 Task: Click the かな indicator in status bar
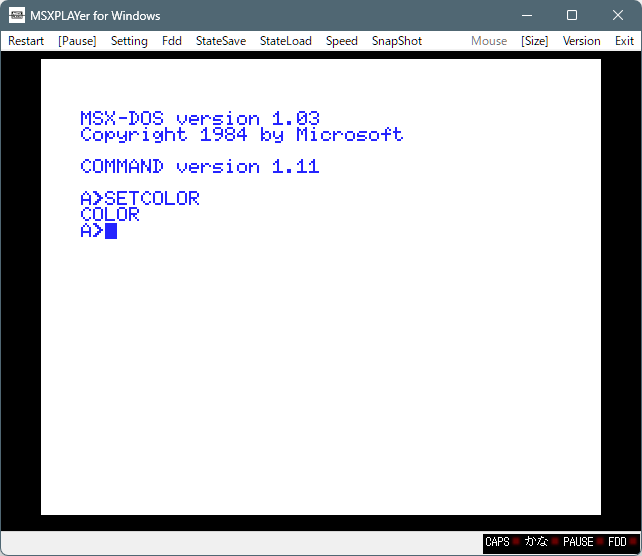tap(541, 542)
